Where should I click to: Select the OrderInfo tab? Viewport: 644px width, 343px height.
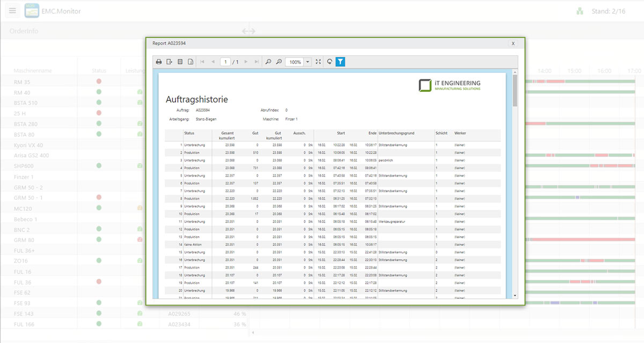24,31
